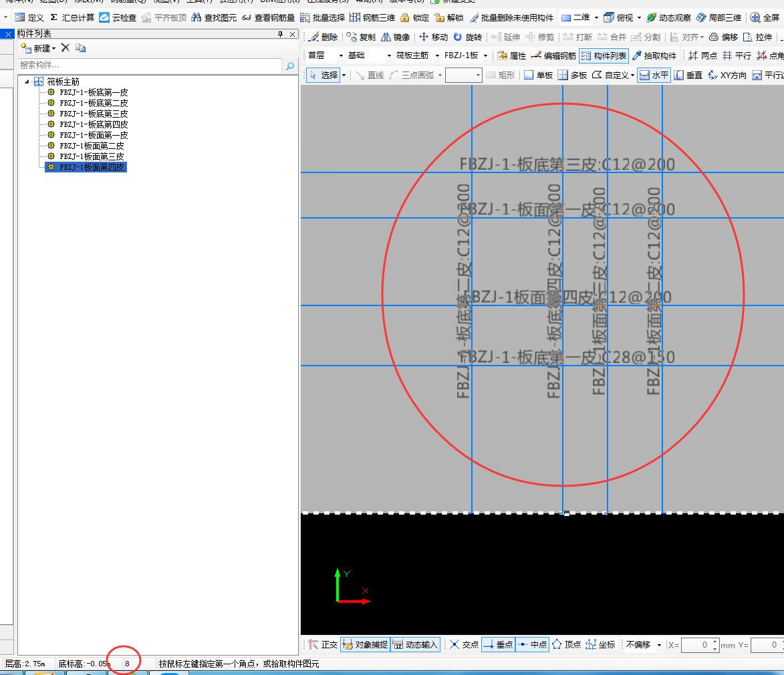
Task: Open 局部三维 local 3D view
Action: [718, 17]
